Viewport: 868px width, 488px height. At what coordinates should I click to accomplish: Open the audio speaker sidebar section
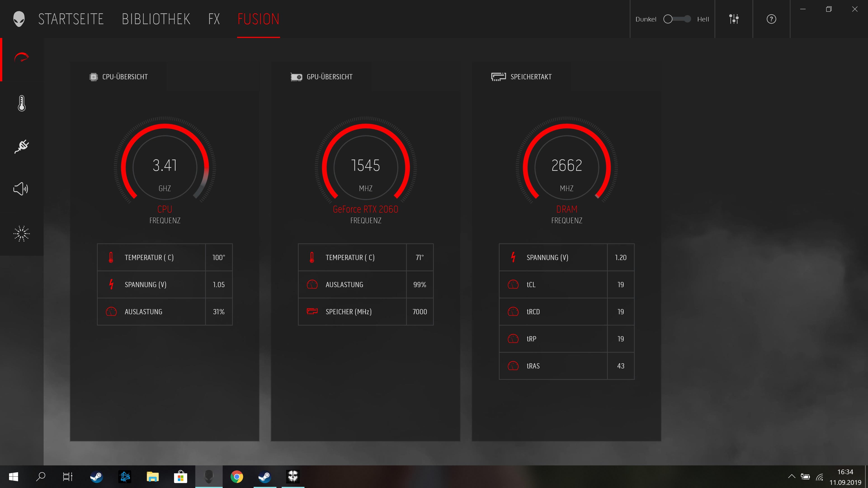[21, 189]
